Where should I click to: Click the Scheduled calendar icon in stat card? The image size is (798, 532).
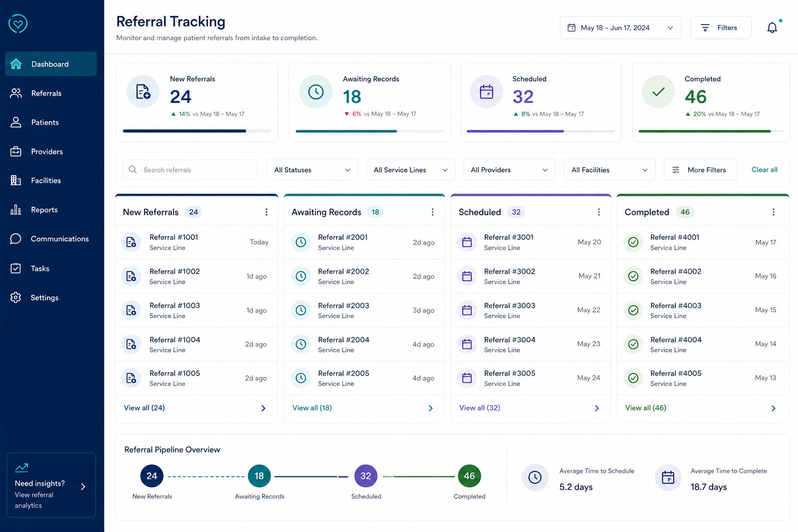(487, 92)
